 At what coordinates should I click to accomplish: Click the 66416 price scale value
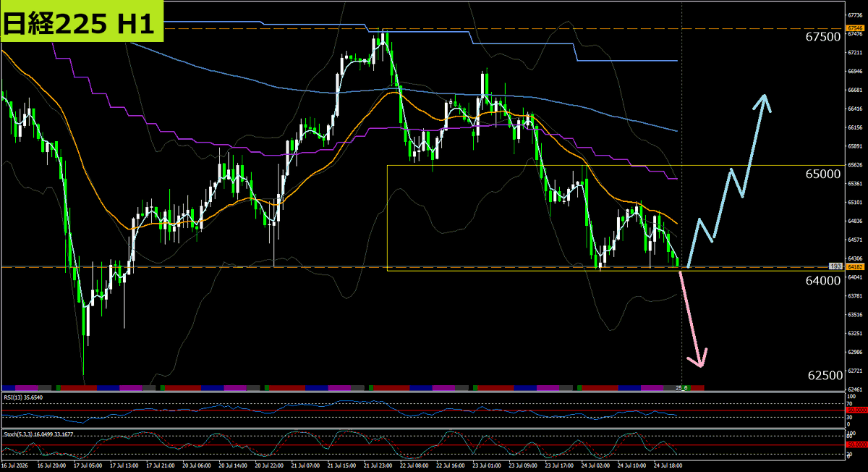tap(855, 109)
